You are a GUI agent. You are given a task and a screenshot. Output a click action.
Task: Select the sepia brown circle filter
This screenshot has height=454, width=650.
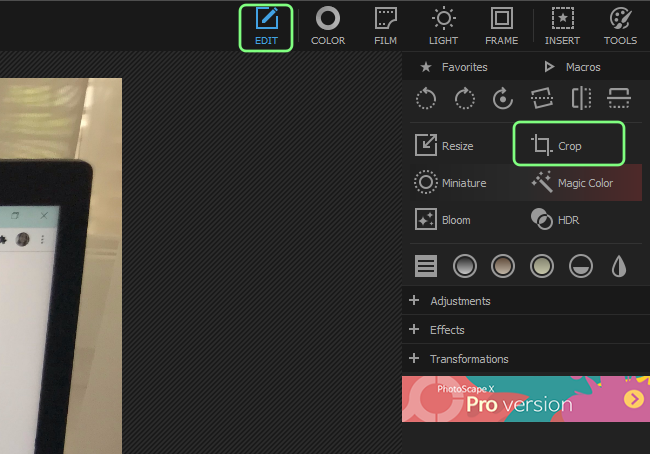[x=503, y=266]
